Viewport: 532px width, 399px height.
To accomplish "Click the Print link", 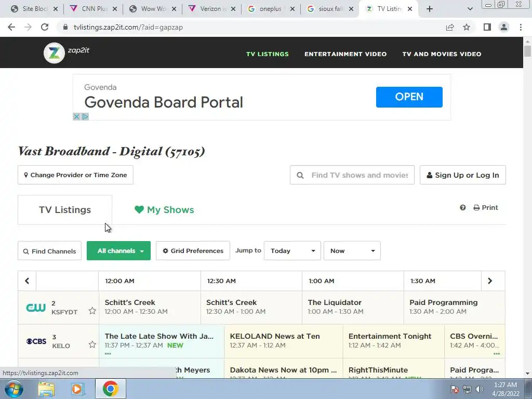I will [486, 208].
